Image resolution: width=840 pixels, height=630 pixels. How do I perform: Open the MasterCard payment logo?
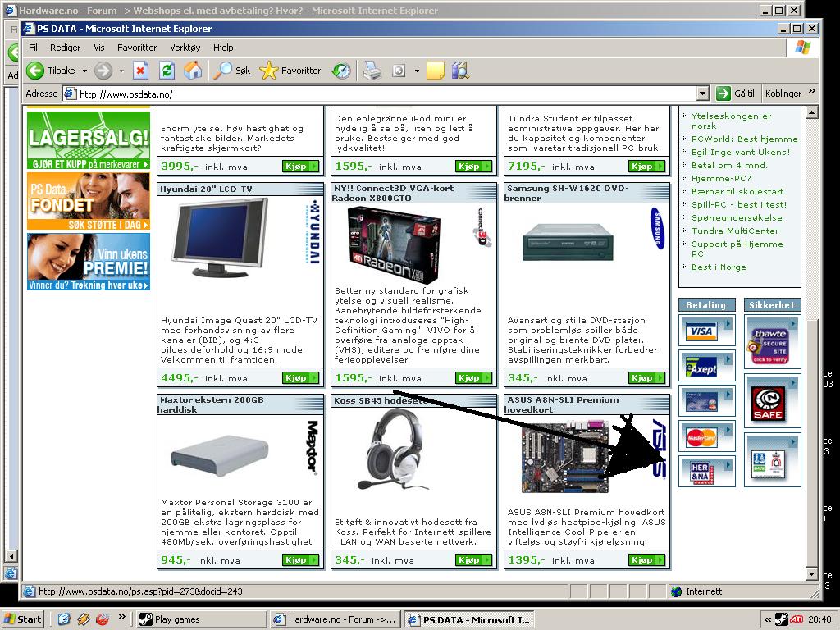[701, 438]
